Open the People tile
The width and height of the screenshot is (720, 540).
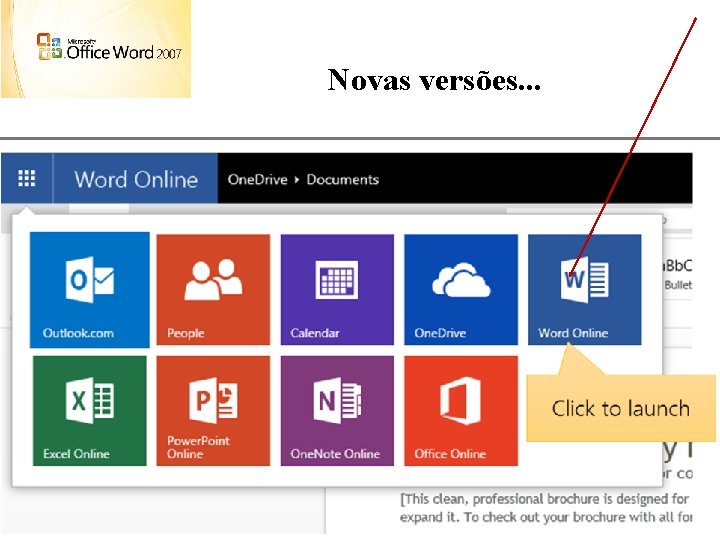click(213, 290)
